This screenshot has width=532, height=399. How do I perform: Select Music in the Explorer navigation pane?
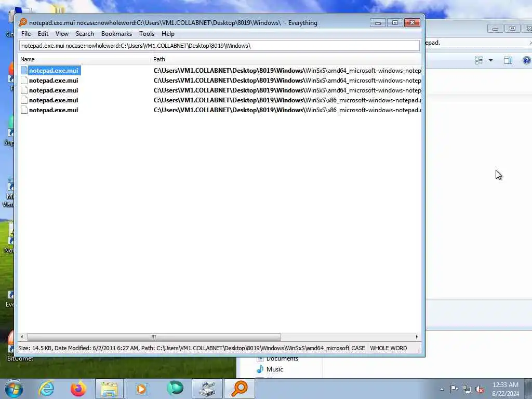coord(270,369)
